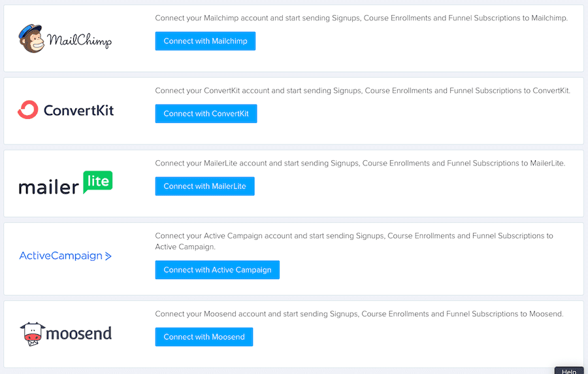Click the Mailchimp integration description text

pos(361,18)
